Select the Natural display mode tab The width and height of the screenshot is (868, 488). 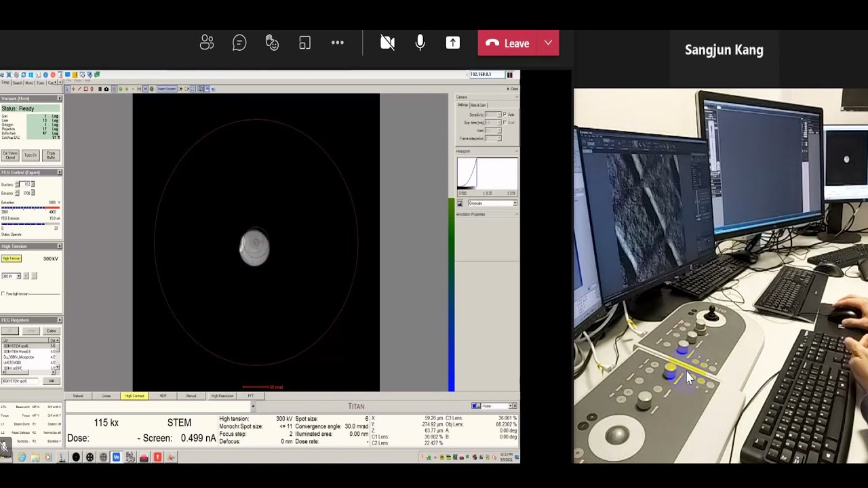[x=79, y=396]
